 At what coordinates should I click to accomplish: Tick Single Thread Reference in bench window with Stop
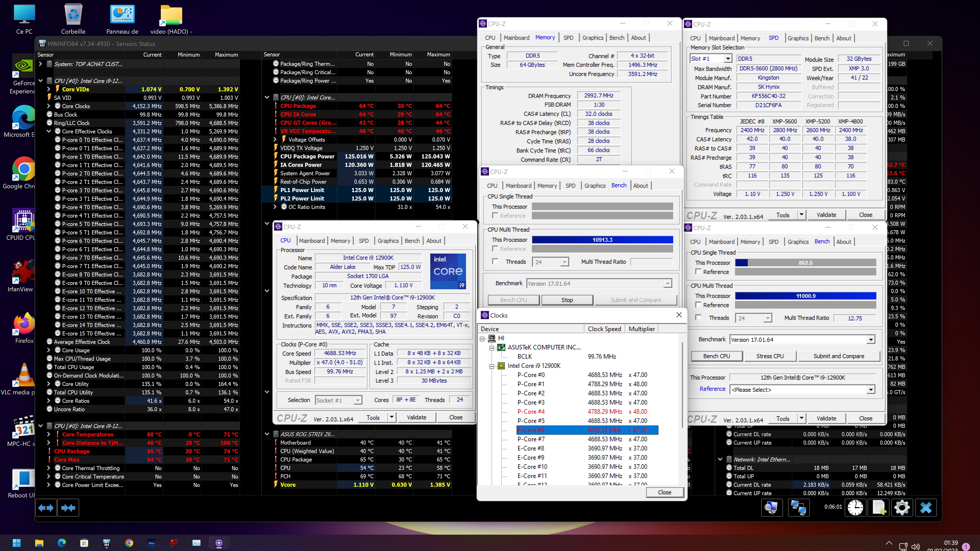click(x=495, y=216)
